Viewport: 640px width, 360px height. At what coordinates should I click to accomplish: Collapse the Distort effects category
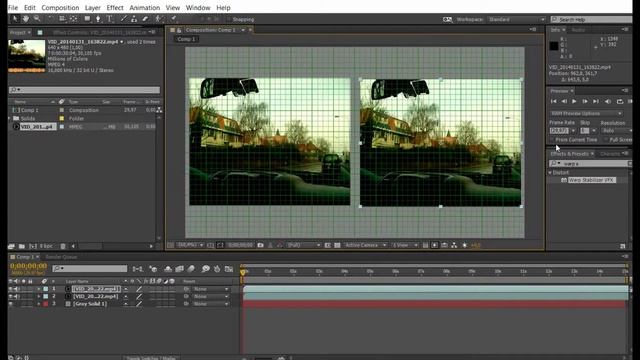click(x=550, y=173)
